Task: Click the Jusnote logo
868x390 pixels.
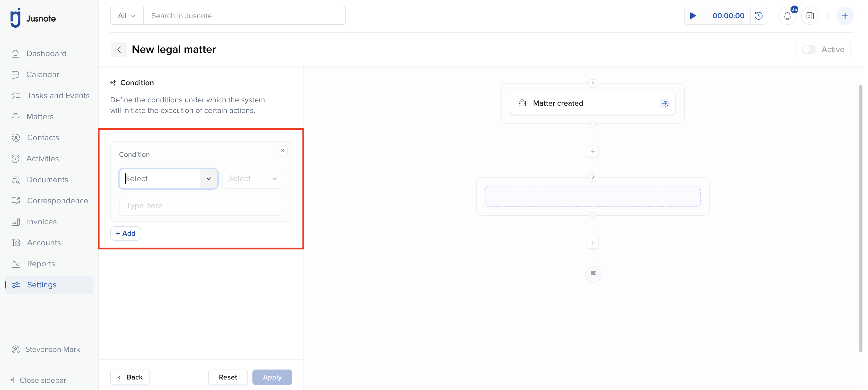Action: [33, 18]
